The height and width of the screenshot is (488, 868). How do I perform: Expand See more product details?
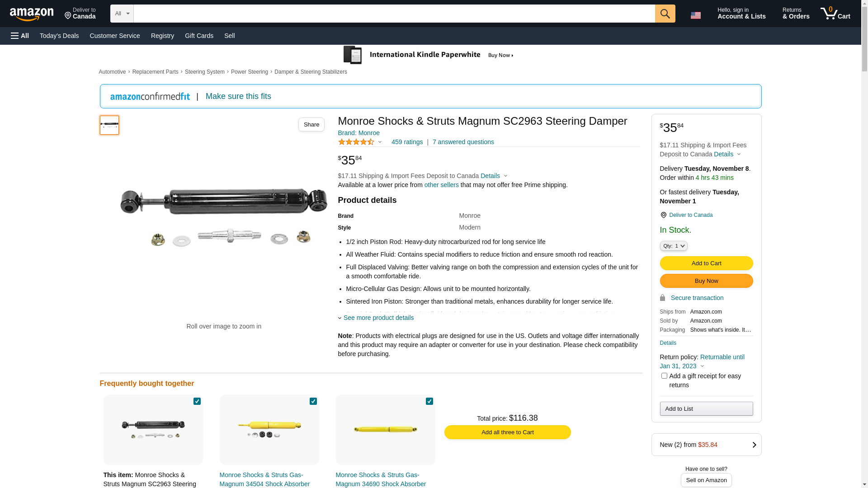tap(378, 318)
